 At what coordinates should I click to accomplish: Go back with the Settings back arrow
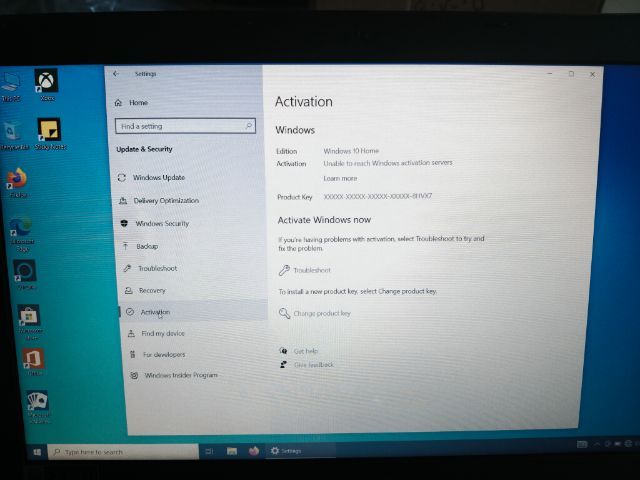point(116,73)
